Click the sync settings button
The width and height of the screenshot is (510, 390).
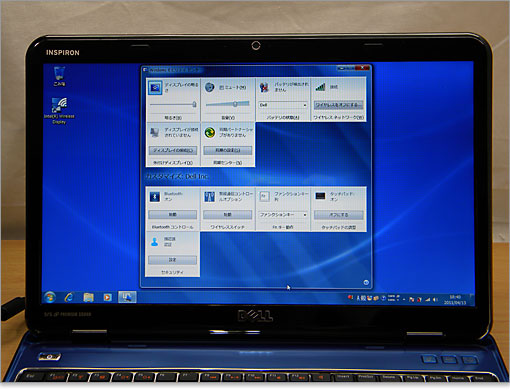pos(228,150)
